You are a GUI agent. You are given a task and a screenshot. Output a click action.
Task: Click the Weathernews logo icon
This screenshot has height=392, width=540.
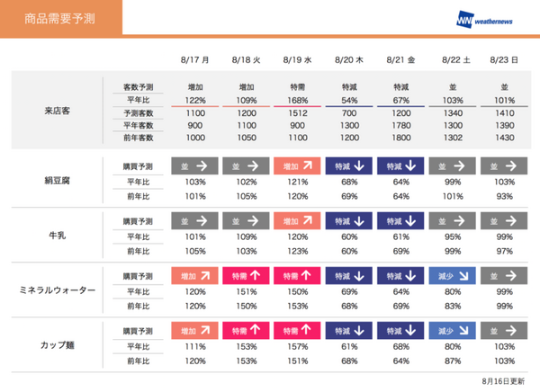point(466,20)
